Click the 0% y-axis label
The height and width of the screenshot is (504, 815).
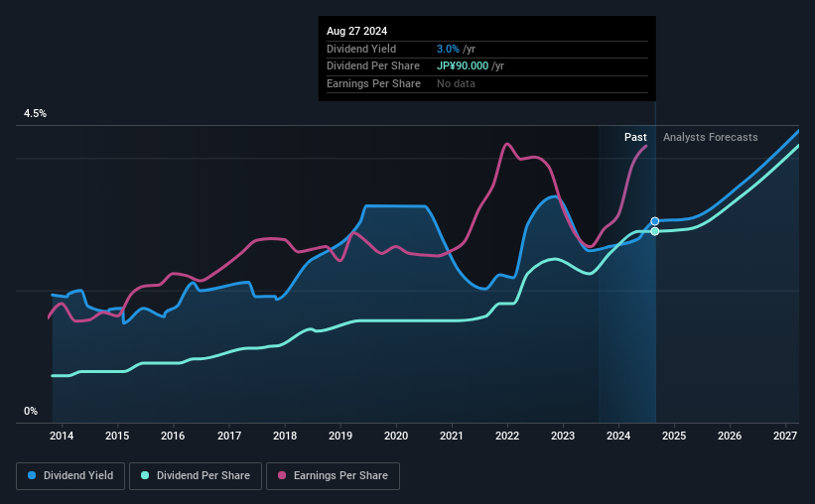[31, 411]
